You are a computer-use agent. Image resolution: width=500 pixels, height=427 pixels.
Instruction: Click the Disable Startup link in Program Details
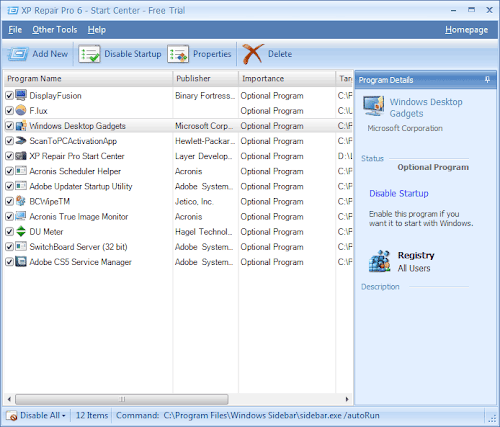399,194
